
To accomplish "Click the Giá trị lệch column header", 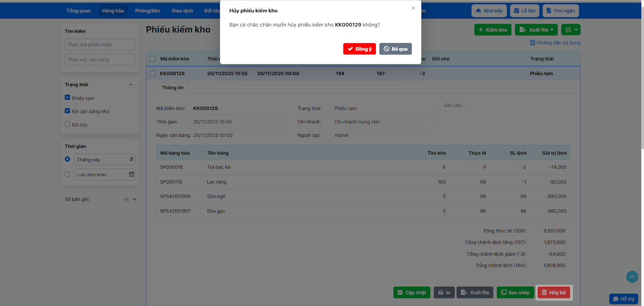I will (554, 153).
